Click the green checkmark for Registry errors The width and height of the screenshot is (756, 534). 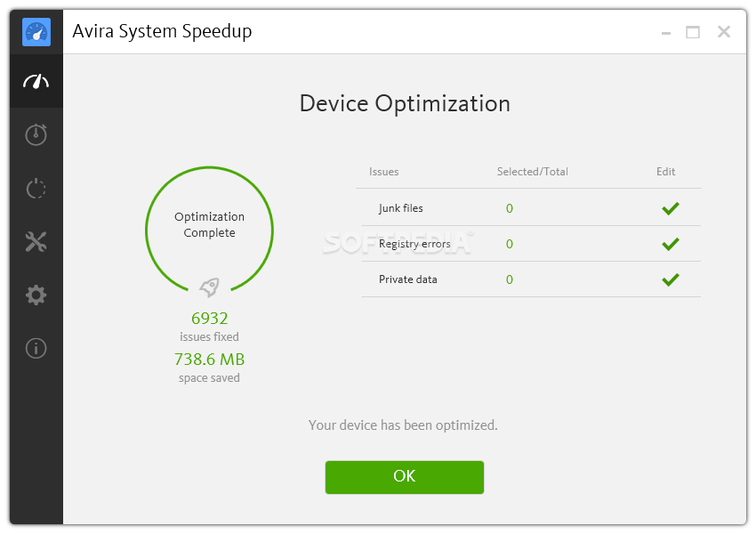pos(671,244)
